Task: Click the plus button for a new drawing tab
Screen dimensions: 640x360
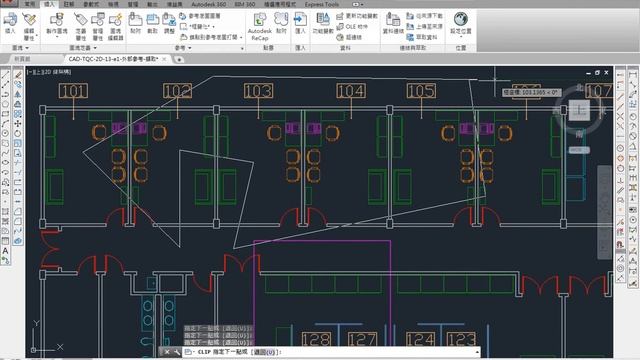Action: (x=179, y=59)
